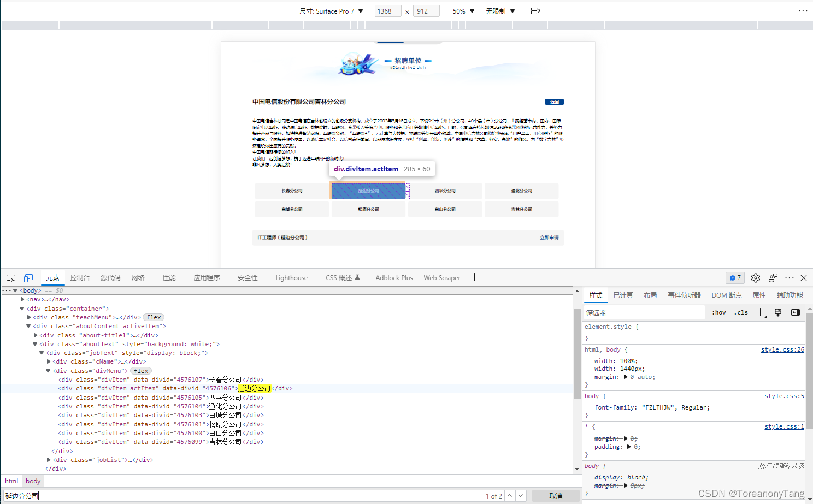This screenshot has height=504, width=813.
Task: Switch to the 布局 tab
Action: click(x=650, y=295)
